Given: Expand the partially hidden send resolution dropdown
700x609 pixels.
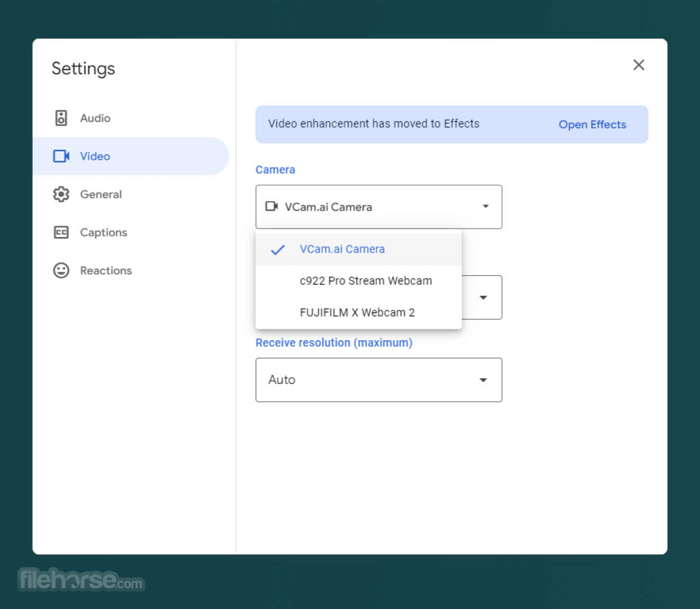Looking at the screenshot, I should (x=483, y=297).
